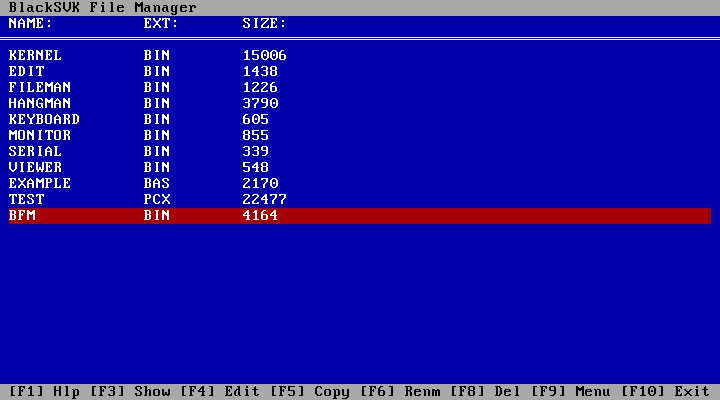Click size value 605 for KEYBOARD
Viewport: 720px width, 400px height.
(x=255, y=119)
